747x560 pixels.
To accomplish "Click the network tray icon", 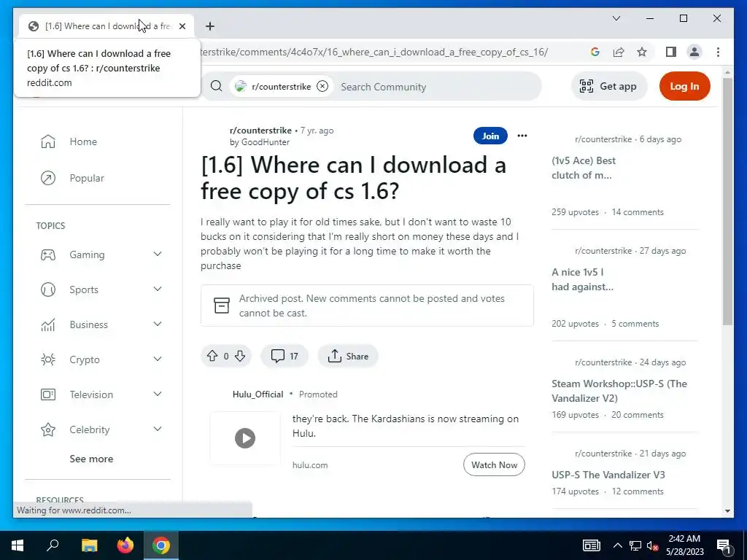I will click(635, 546).
